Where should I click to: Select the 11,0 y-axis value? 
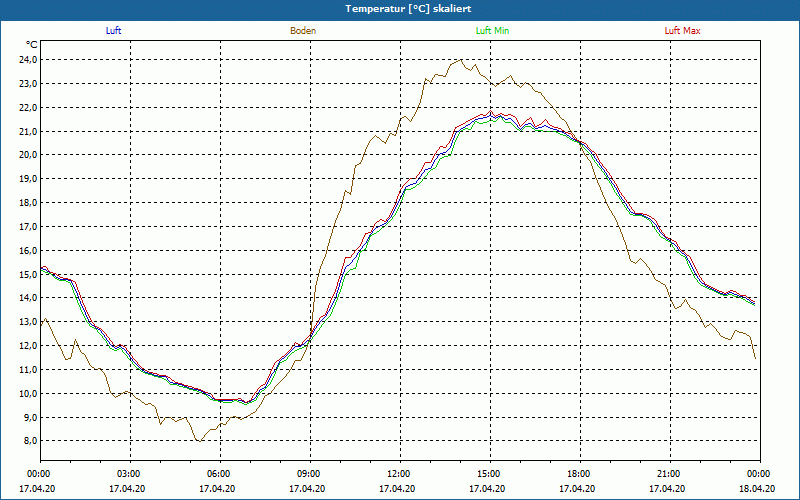pos(29,369)
